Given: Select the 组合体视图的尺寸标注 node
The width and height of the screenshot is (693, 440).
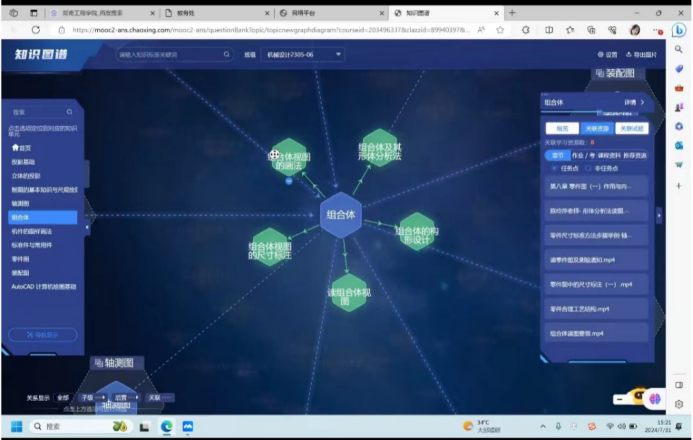Looking at the screenshot, I should pyautogui.click(x=270, y=249).
